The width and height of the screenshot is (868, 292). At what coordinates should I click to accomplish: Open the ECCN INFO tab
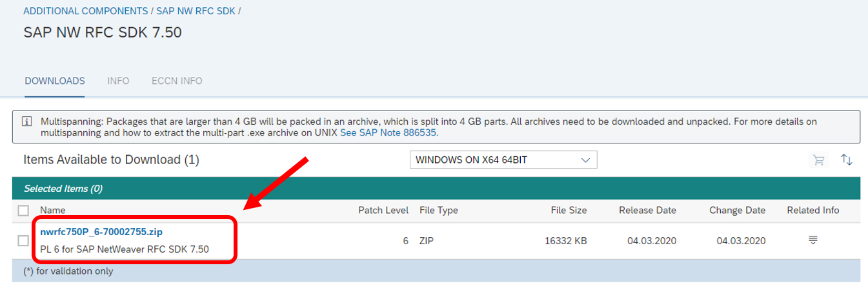(177, 81)
